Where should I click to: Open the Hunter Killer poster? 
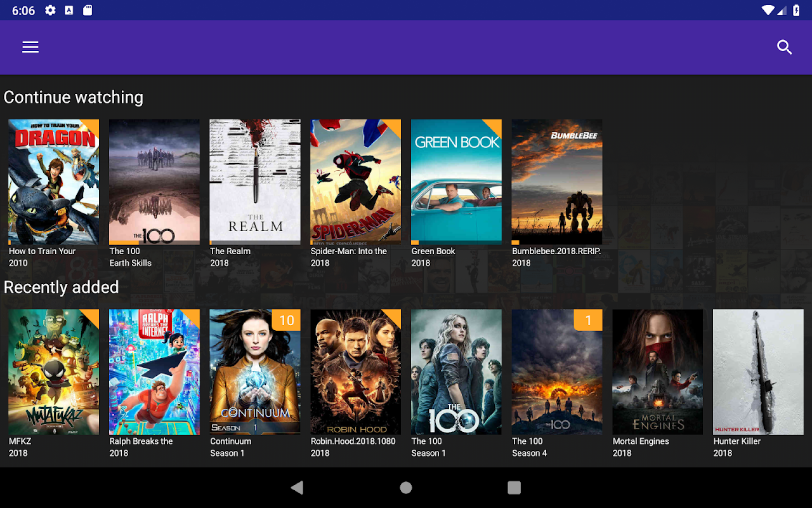(759, 372)
